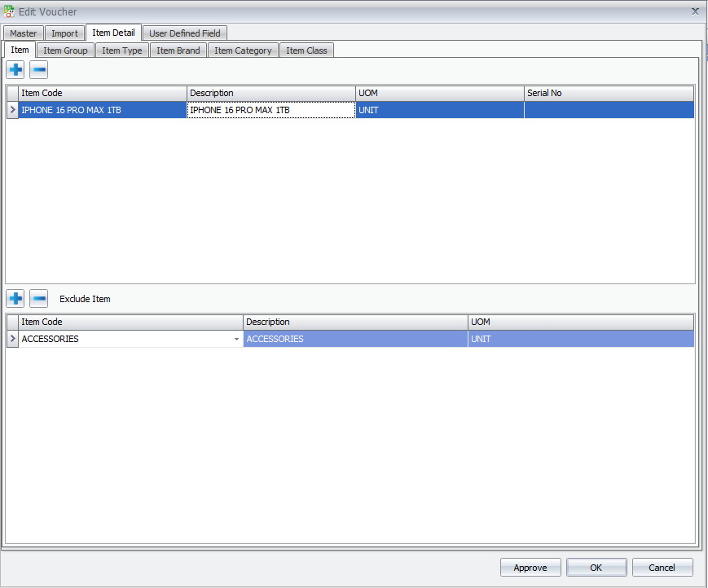
Task: Select the Item Group sub-tab
Action: (x=65, y=50)
